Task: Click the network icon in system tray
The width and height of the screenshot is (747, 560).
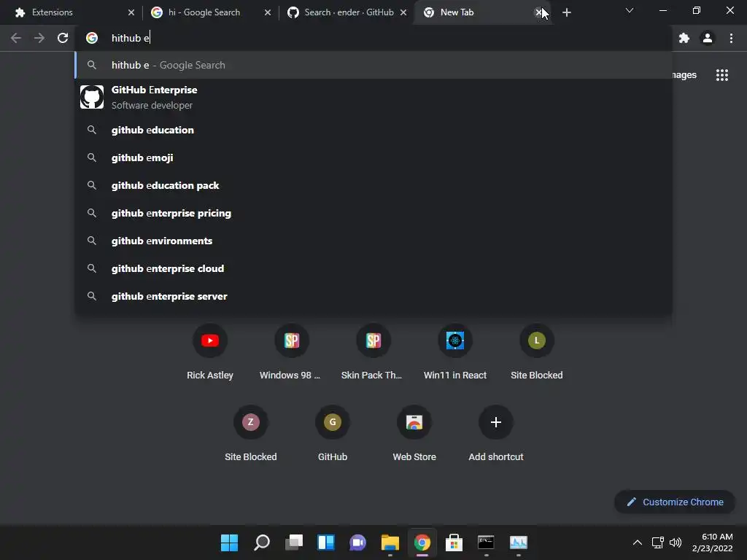Action: 658,542
